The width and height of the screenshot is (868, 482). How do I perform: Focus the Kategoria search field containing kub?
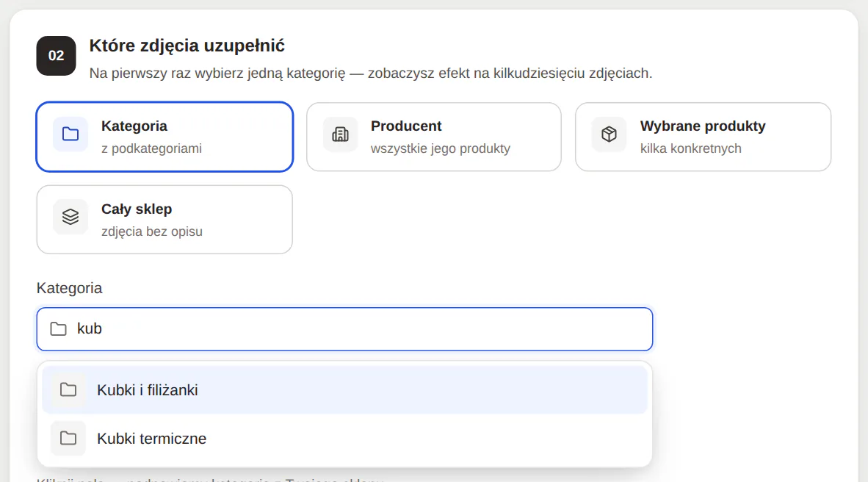[x=345, y=329]
